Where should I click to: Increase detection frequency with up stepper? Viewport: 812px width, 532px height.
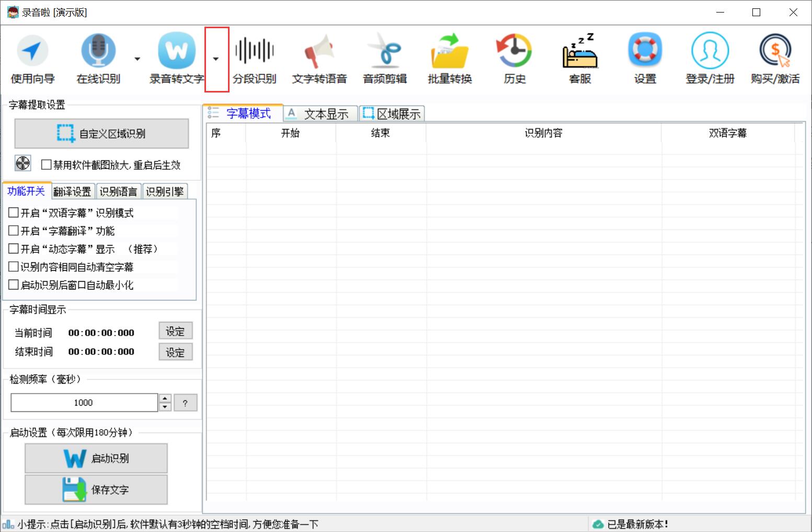[x=164, y=399]
